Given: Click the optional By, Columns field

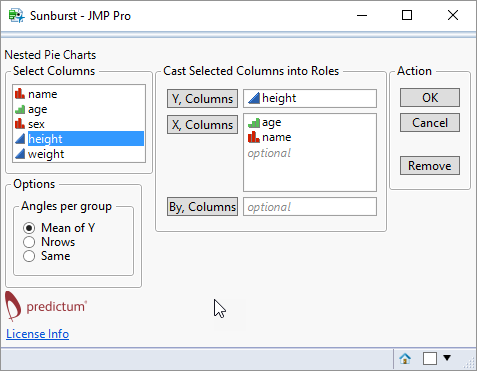Looking at the screenshot, I should tap(310, 207).
